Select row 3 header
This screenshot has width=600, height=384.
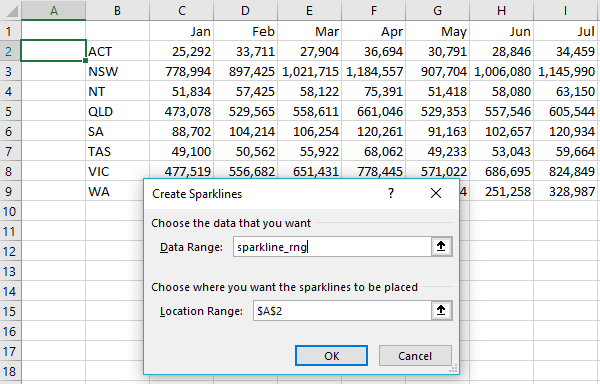click(10, 71)
